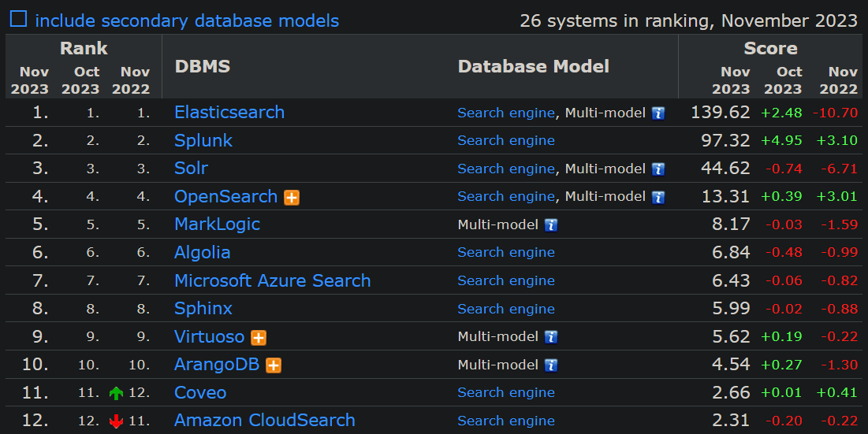The width and height of the screenshot is (868, 434).
Task: Click Nov 2022 rank 12 for Coveo
Action: click(x=139, y=393)
